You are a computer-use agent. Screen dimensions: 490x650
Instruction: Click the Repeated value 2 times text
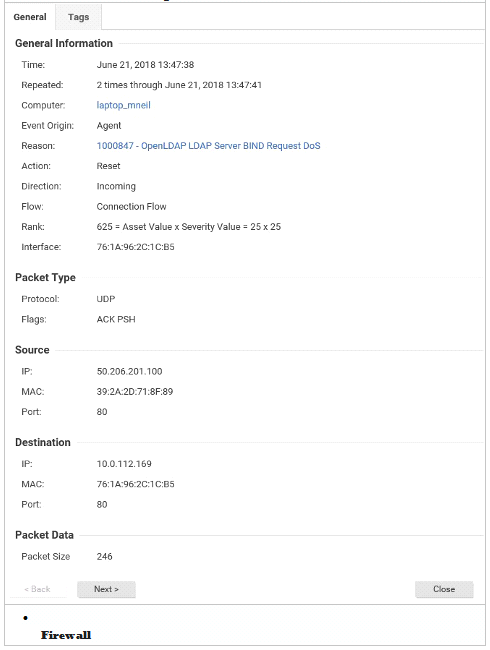(179, 85)
